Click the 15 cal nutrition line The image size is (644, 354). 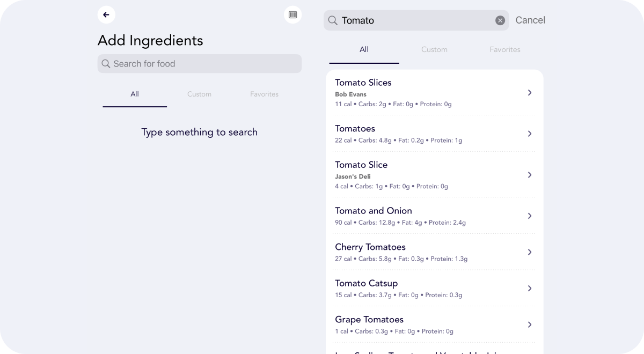tap(399, 295)
